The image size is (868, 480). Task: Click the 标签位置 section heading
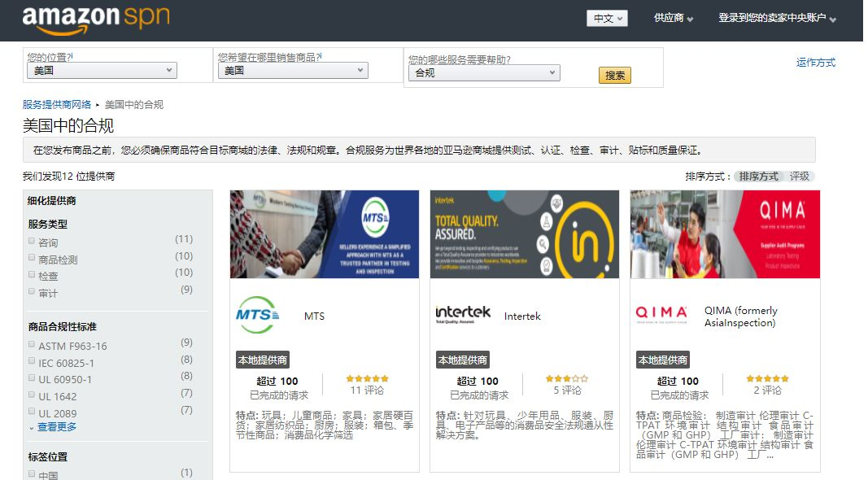coord(48,456)
